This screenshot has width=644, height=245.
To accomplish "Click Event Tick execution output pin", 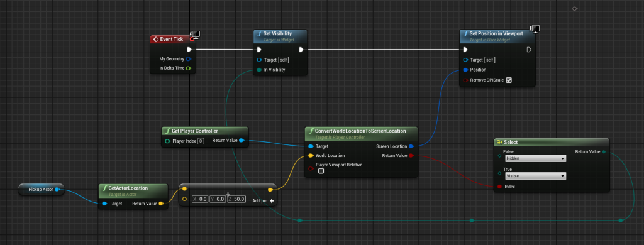I will pyautogui.click(x=189, y=49).
